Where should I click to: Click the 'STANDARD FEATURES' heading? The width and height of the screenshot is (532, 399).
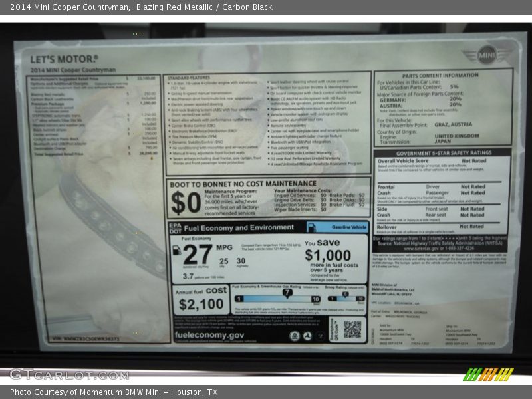pos(189,78)
